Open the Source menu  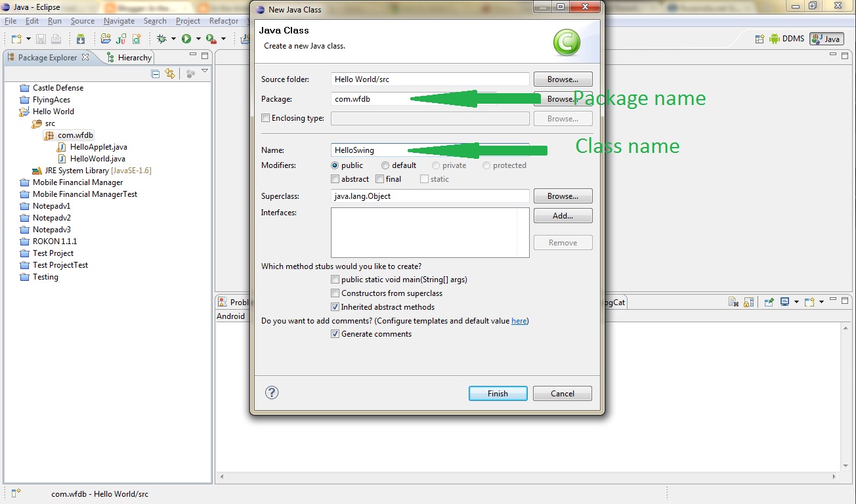(83, 21)
